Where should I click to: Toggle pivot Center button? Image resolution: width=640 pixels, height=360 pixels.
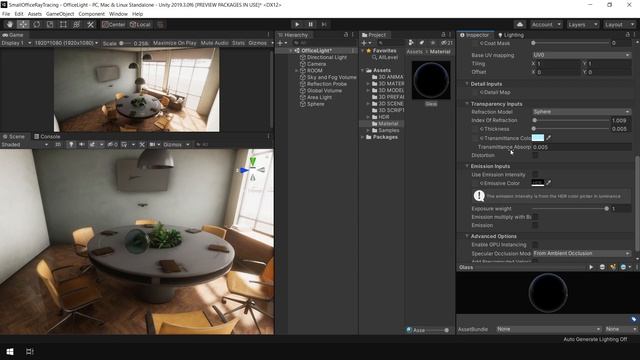[x=114, y=24]
